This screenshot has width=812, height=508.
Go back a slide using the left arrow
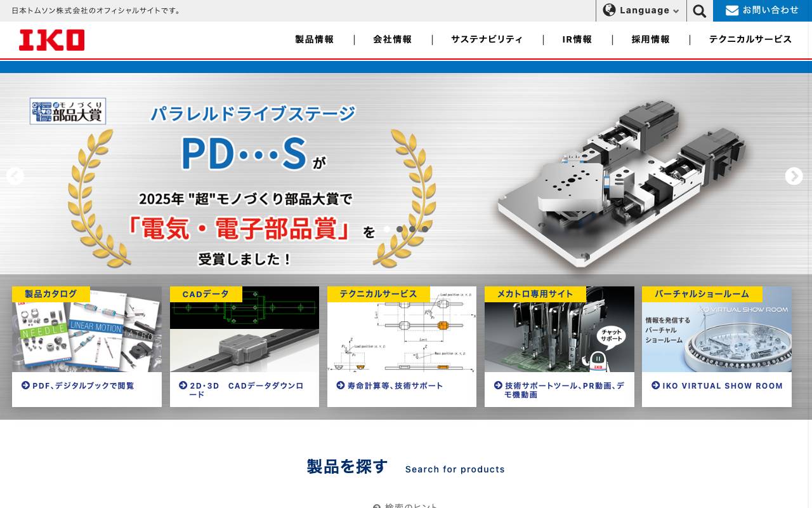pos(15,176)
